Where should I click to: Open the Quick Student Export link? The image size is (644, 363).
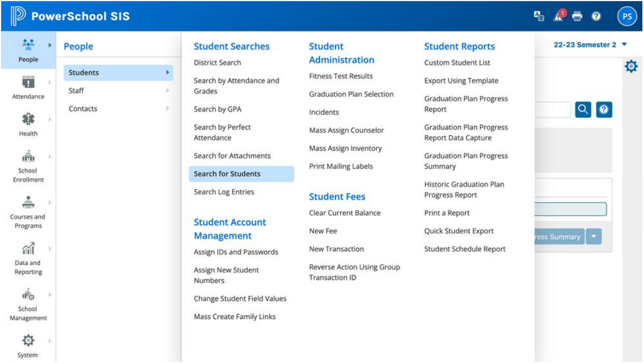459,231
